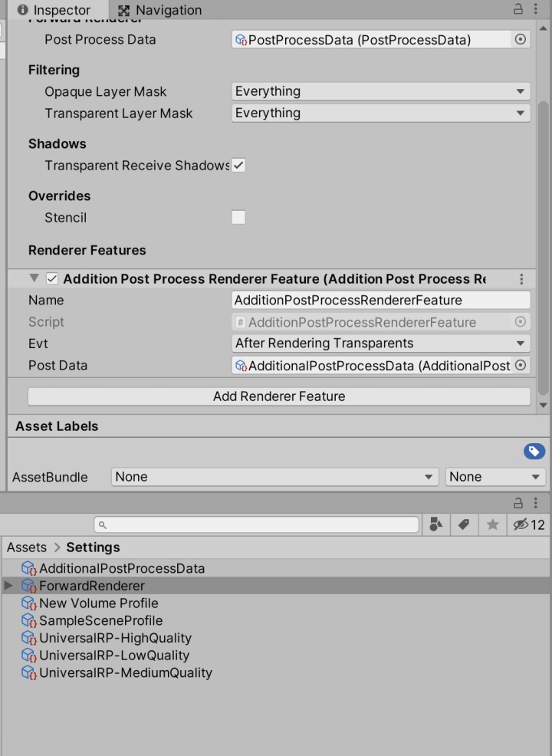Enable the Stencil override checkbox

[238, 217]
